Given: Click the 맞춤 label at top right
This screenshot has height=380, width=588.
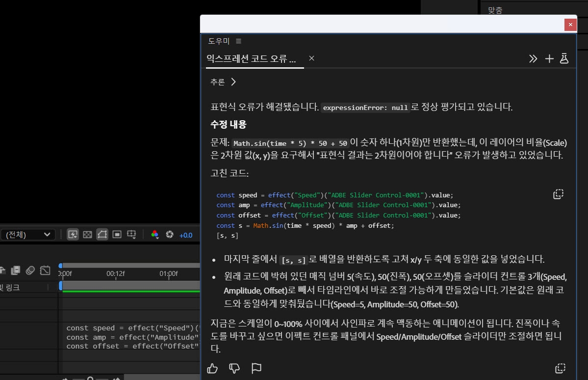Looking at the screenshot, I should (x=495, y=10).
